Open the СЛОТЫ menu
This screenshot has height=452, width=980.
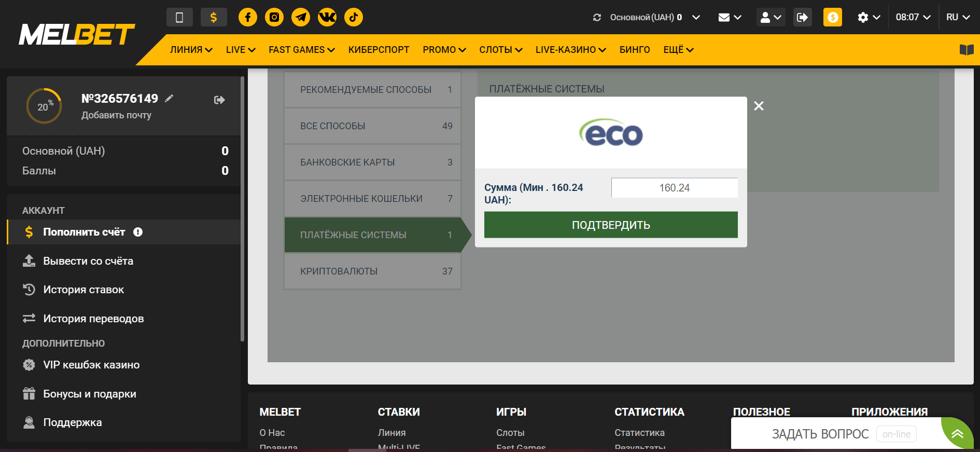(501, 50)
